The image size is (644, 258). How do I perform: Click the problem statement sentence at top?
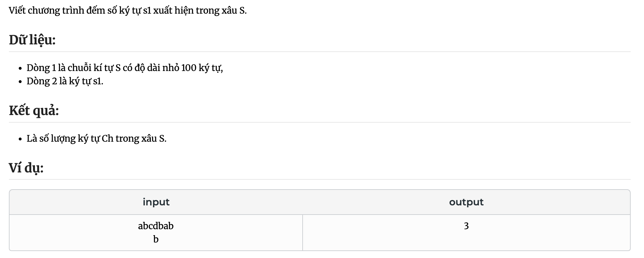click(x=128, y=11)
